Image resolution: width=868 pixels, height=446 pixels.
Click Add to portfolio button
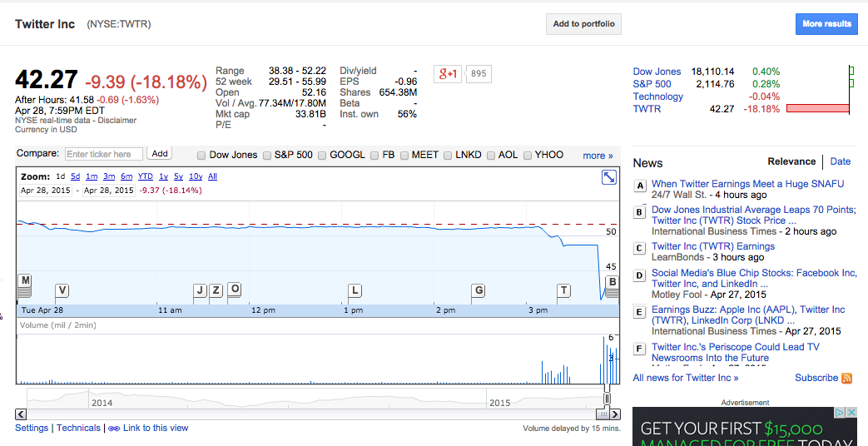click(584, 24)
